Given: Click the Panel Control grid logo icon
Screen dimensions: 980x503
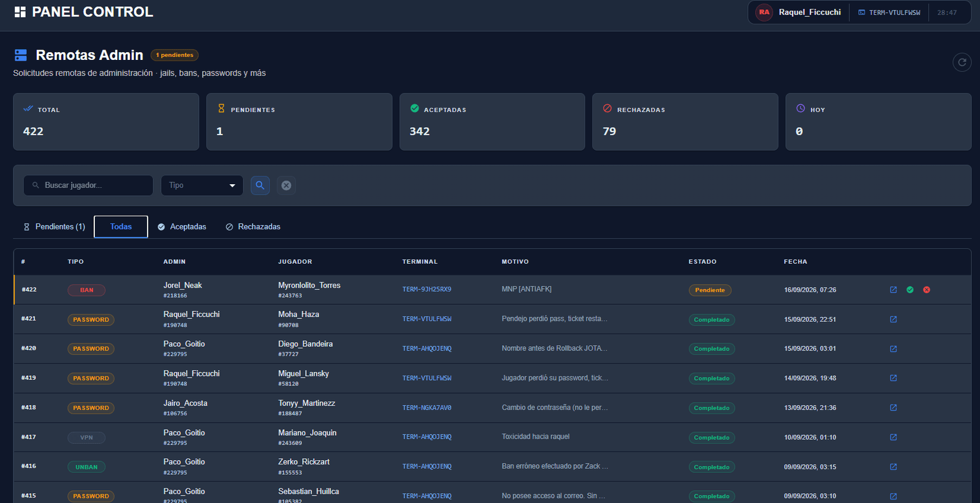Looking at the screenshot, I should (20, 12).
